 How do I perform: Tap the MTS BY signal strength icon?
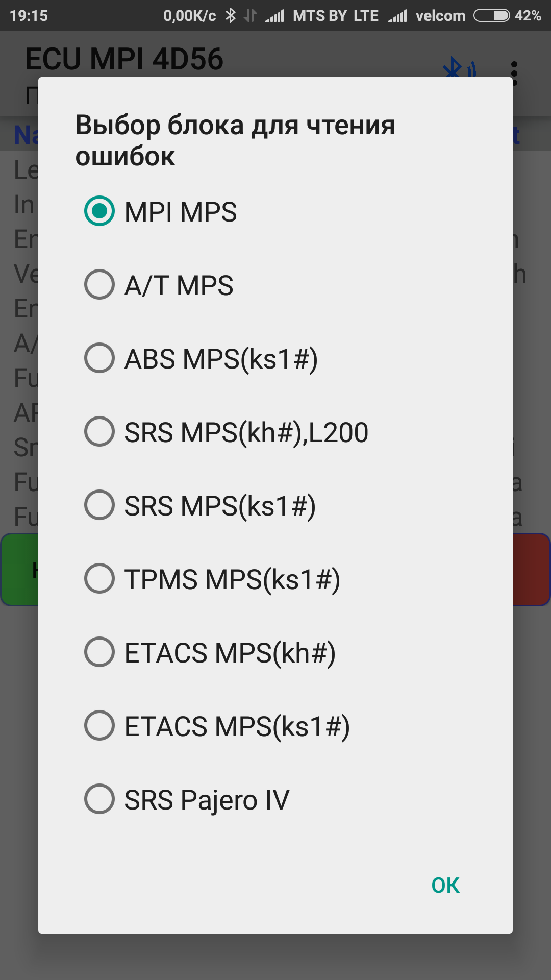tap(275, 16)
